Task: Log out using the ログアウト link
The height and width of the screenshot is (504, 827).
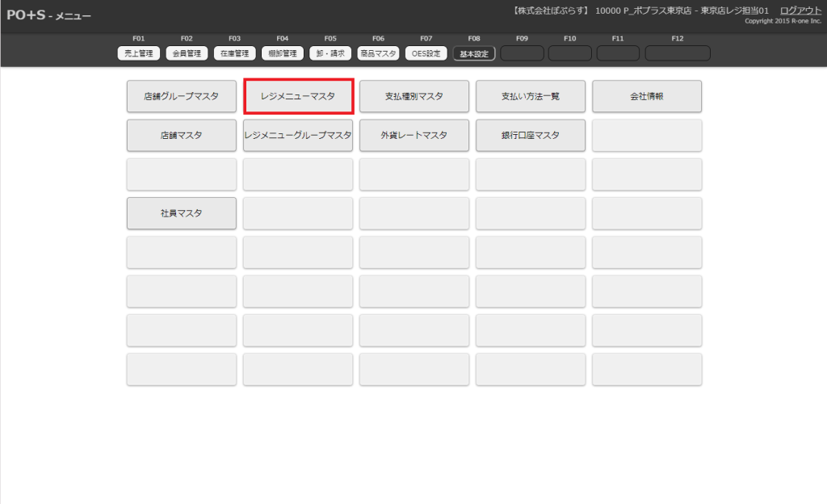Action: [800, 10]
